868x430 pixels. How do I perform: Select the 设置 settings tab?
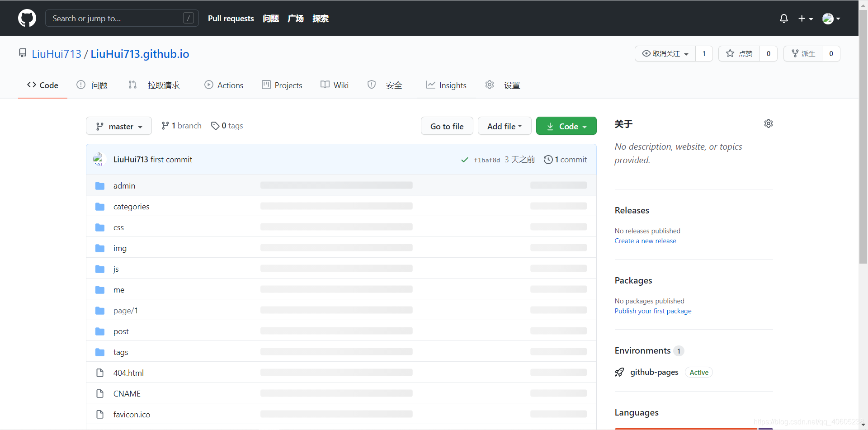coord(503,85)
